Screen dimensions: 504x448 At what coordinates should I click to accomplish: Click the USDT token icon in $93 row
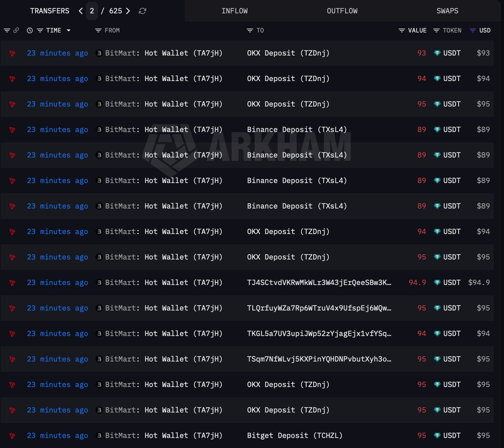click(437, 53)
